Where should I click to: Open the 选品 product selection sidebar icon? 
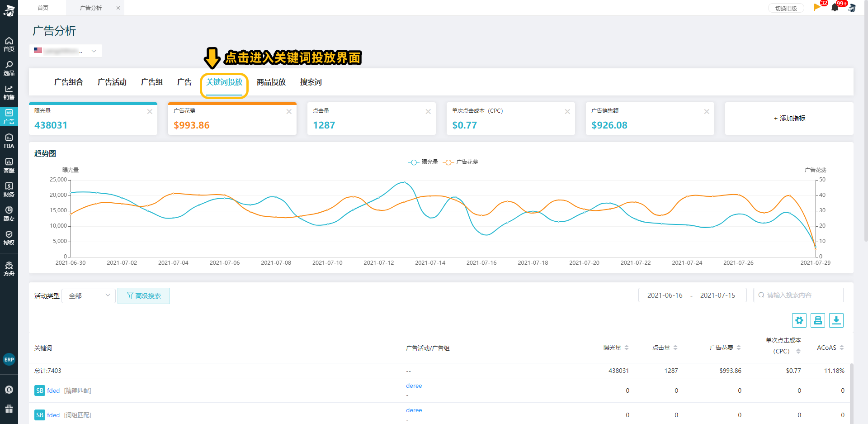tap(9, 68)
